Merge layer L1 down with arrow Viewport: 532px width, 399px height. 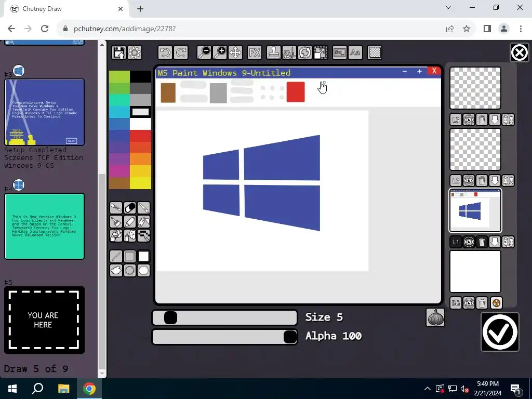pos(495,242)
